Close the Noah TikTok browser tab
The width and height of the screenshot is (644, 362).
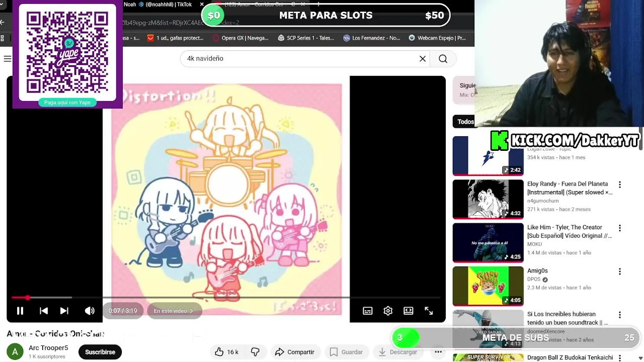[x=202, y=5]
